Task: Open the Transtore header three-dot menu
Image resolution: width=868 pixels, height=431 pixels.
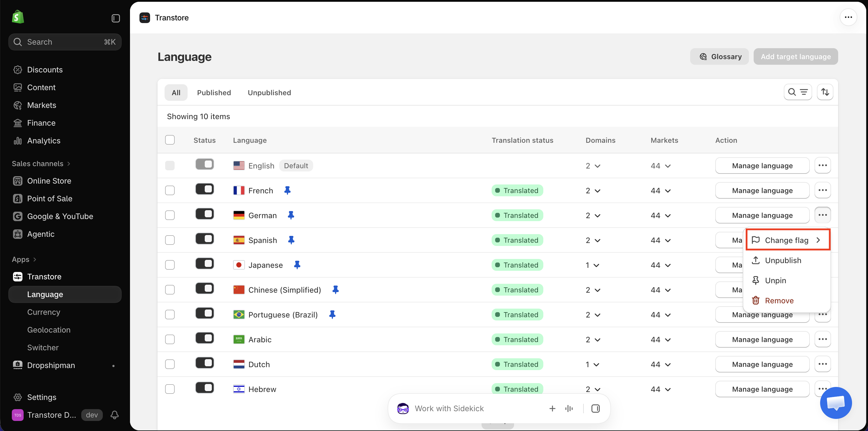Action: click(x=848, y=17)
